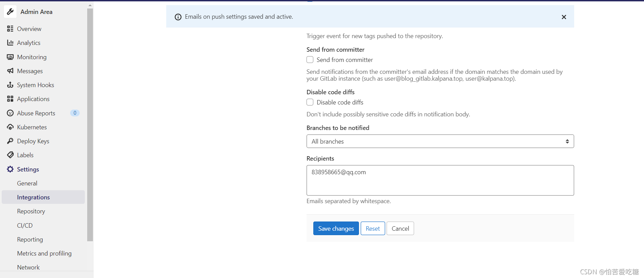Click into the Recipients text area
Viewport: 644px width, 278px height.
tap(440, 180)
